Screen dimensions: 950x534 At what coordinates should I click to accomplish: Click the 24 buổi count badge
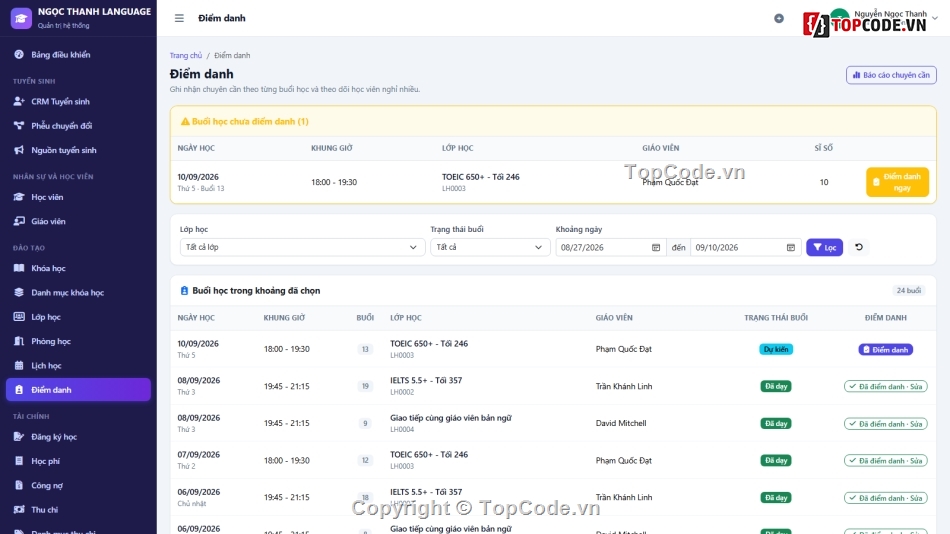[x=909, y=290]
